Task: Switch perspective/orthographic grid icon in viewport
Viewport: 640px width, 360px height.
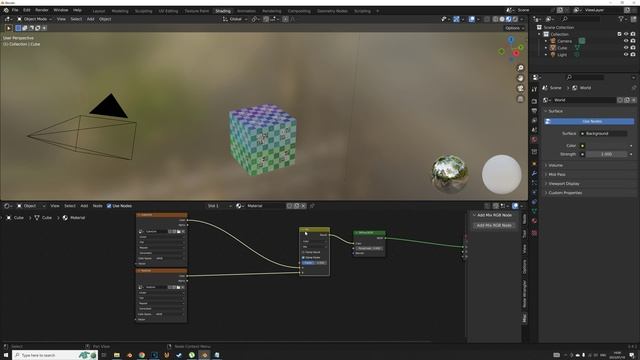Action: (520, 99)
